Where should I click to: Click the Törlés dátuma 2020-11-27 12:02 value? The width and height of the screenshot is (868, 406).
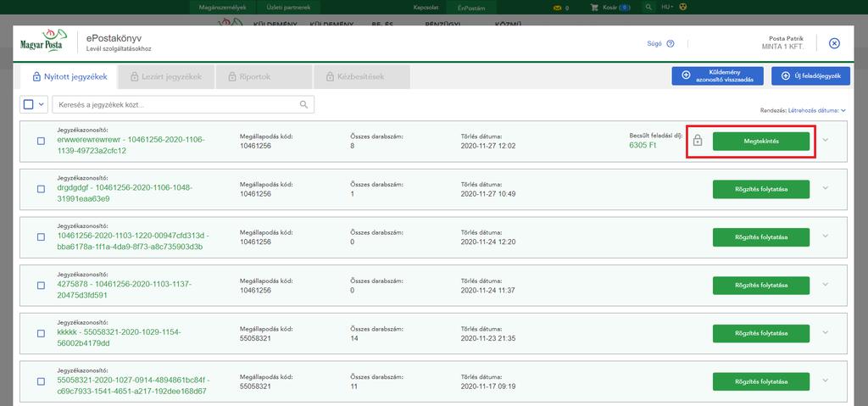(x=487, y=146)
